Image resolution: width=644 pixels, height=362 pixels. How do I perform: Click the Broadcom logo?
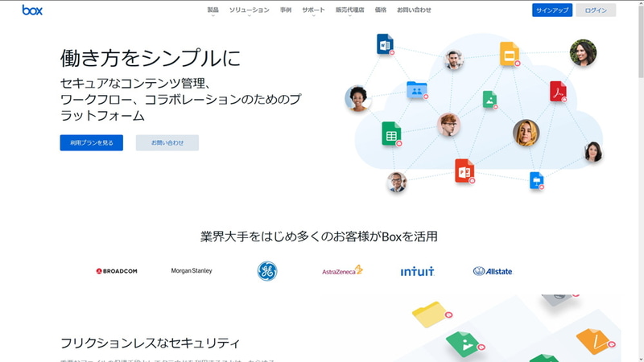tap(117, 271)
